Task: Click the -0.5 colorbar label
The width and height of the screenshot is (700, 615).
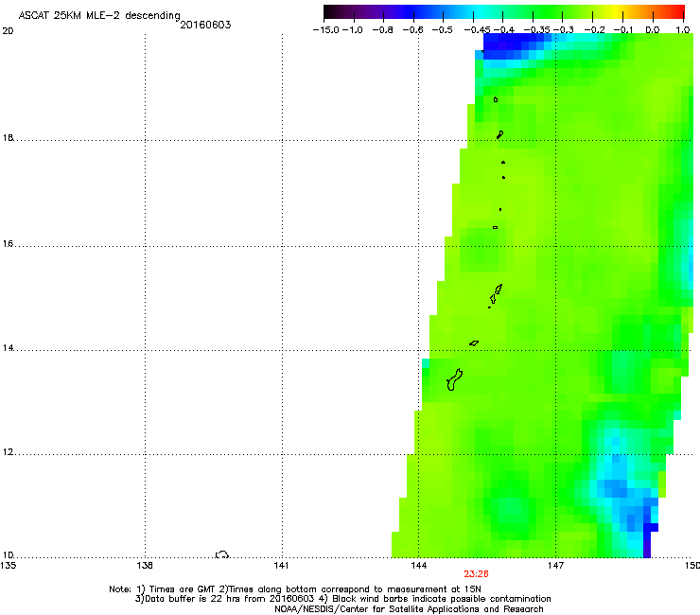Action: [442, 30]
